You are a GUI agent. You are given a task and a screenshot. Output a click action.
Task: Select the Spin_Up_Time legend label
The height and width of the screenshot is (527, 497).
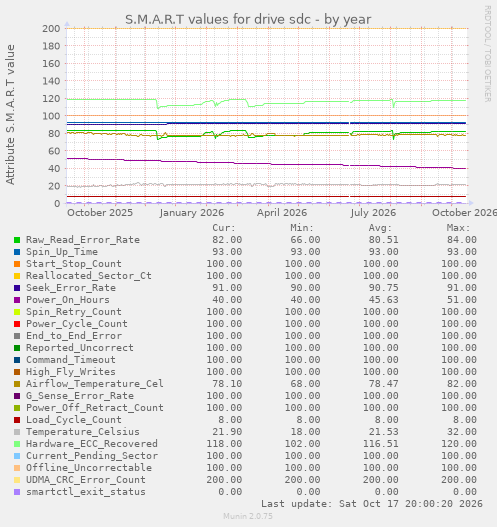[x=62, y=252]
